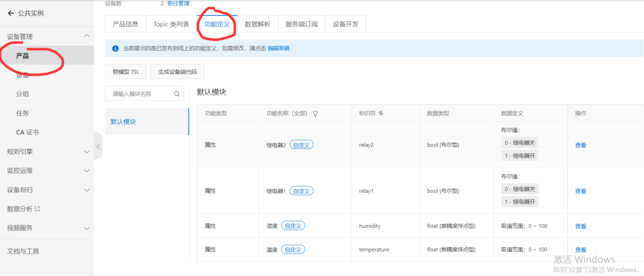This screenshot has height=276, width=644.
Task: View details of 继电器2 via 查看
Action: pyautogui.click(x=580, y=145)
